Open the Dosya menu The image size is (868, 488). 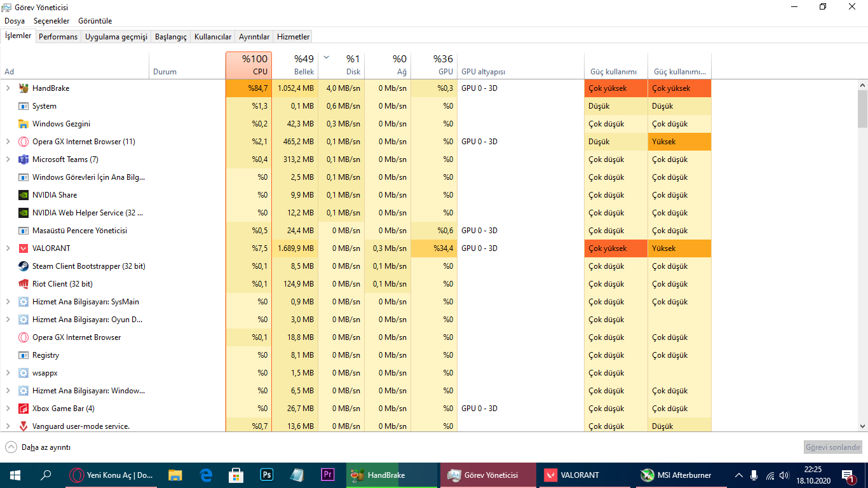coord(15,21)
